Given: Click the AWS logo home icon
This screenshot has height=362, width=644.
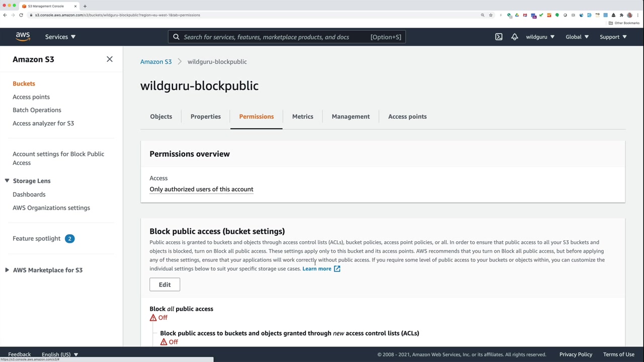Looking at the screenshot, I should click(23, 37).
